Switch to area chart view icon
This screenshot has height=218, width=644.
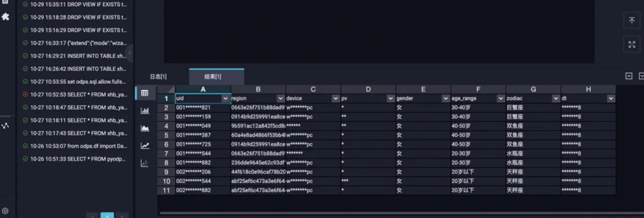tap(145, 128)
